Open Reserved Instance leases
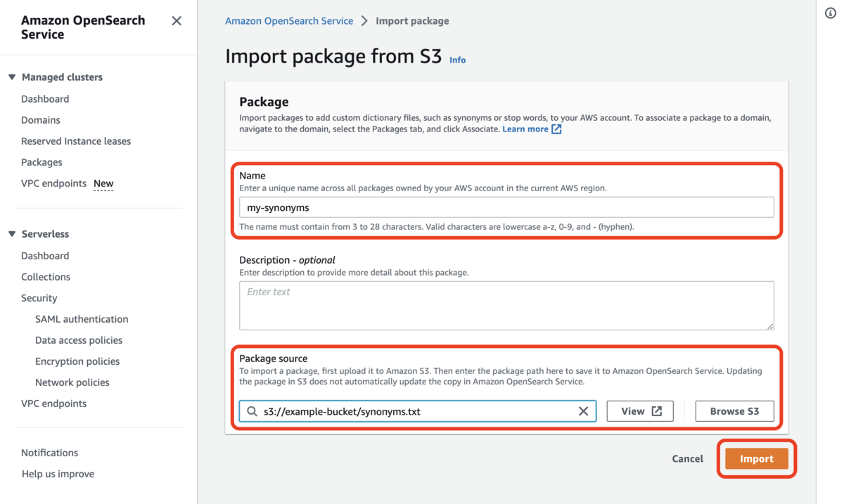This screenshot has width=844, height=504. [x=76, y=141]
